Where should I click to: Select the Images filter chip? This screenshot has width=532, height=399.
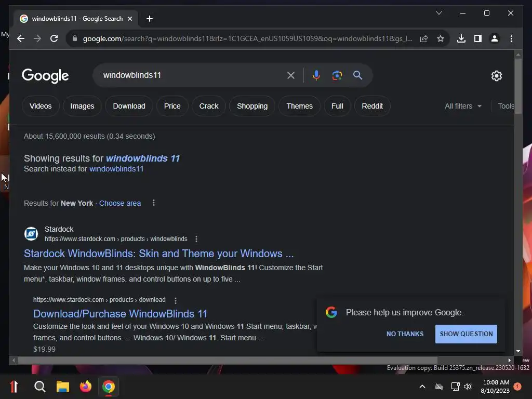(x=82, y=106)
